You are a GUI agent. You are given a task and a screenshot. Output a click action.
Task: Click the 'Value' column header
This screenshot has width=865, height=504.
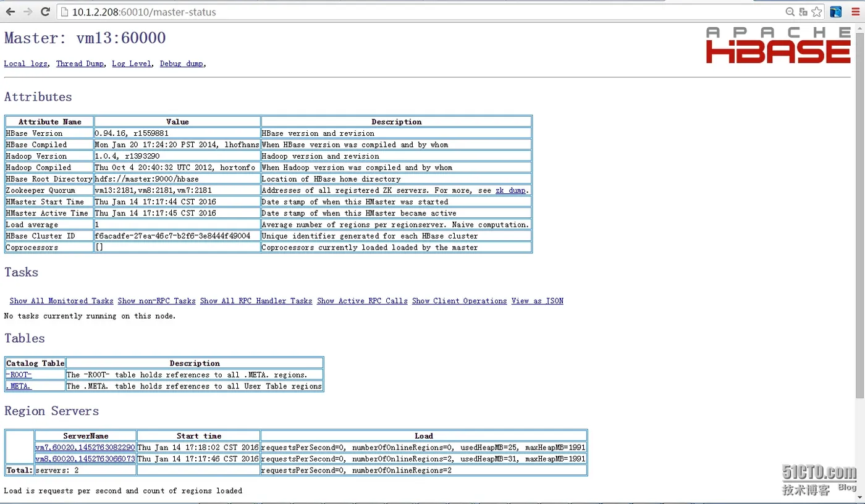[177, 122]
